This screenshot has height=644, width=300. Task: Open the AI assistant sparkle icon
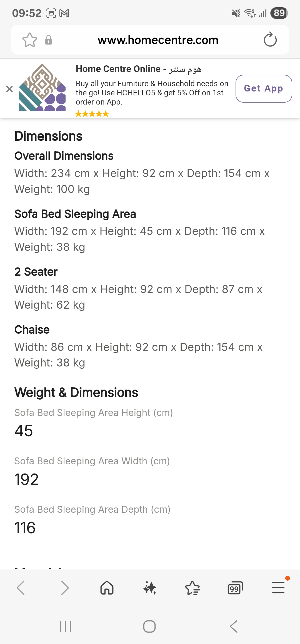coord(149,588)
